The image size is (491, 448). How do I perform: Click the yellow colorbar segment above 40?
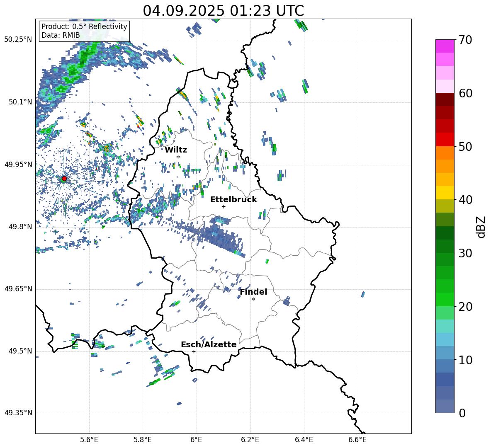445,192
